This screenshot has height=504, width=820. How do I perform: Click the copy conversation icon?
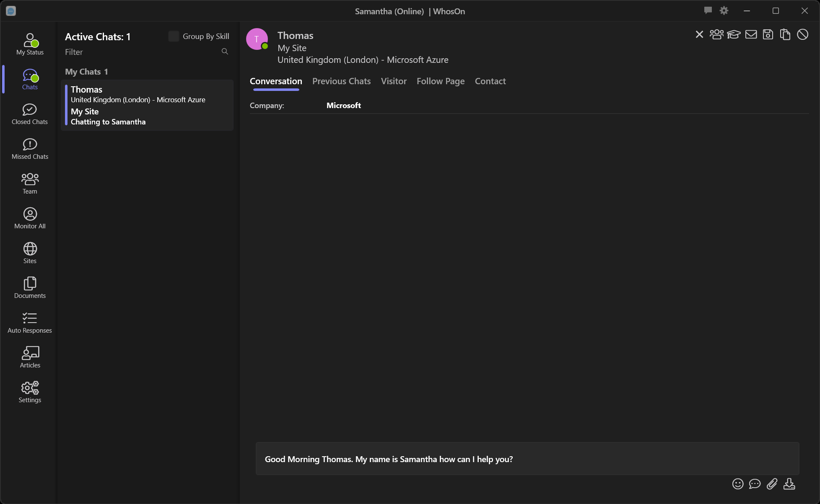click(786, 34)
